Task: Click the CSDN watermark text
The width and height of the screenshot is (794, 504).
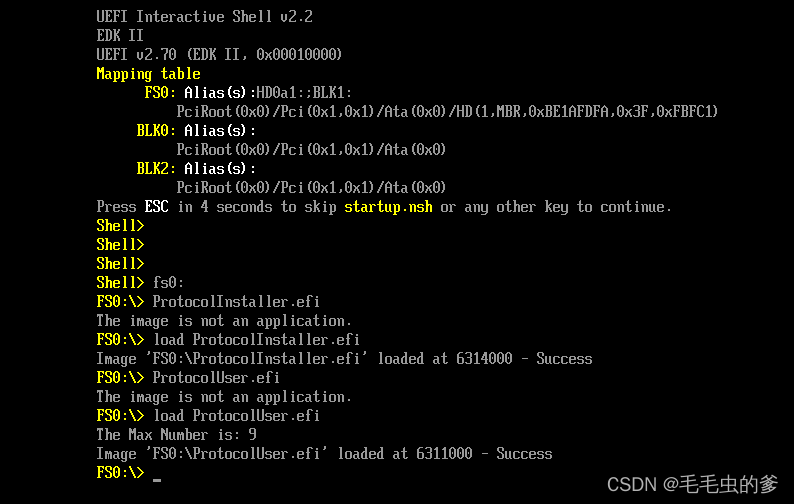Action: (x=692, y=485)
